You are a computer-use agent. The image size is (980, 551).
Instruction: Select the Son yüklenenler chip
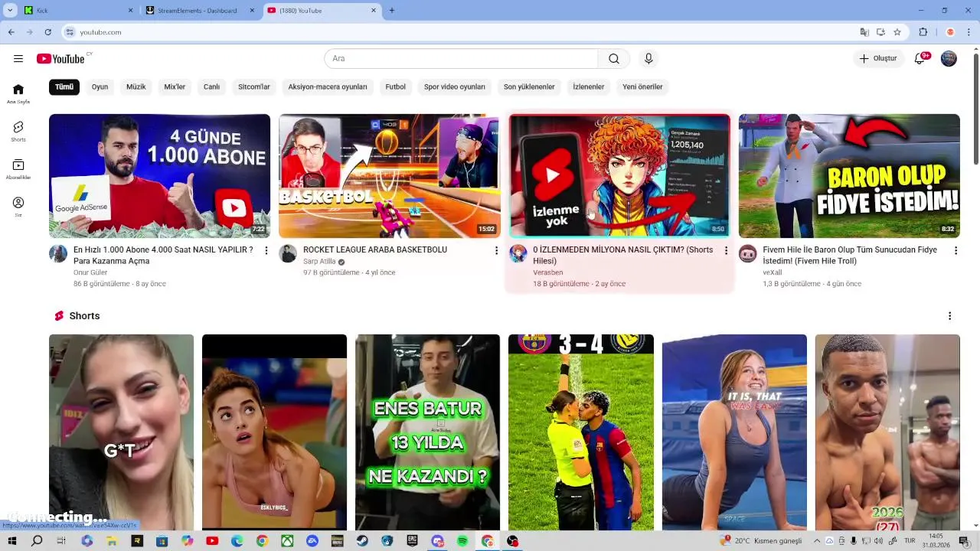(529, 87)
